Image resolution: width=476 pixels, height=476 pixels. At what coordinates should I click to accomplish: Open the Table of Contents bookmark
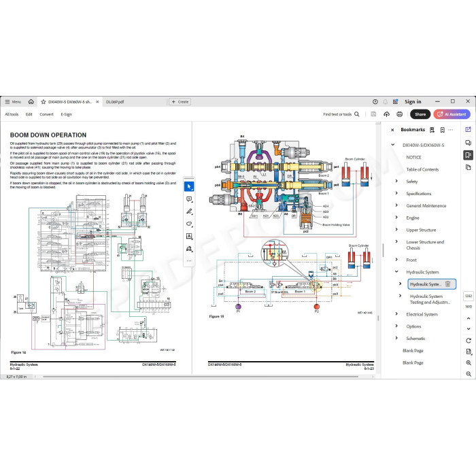tap(422, 169)
